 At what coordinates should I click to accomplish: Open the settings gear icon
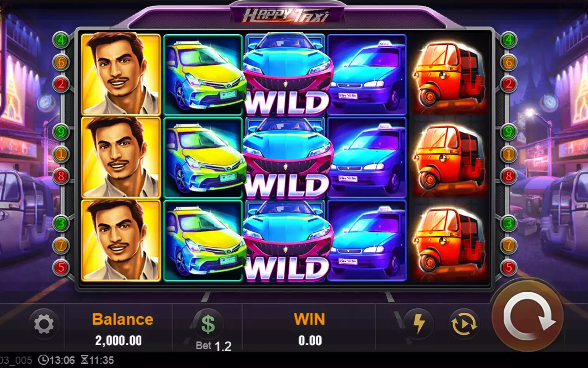pos(44,324)
